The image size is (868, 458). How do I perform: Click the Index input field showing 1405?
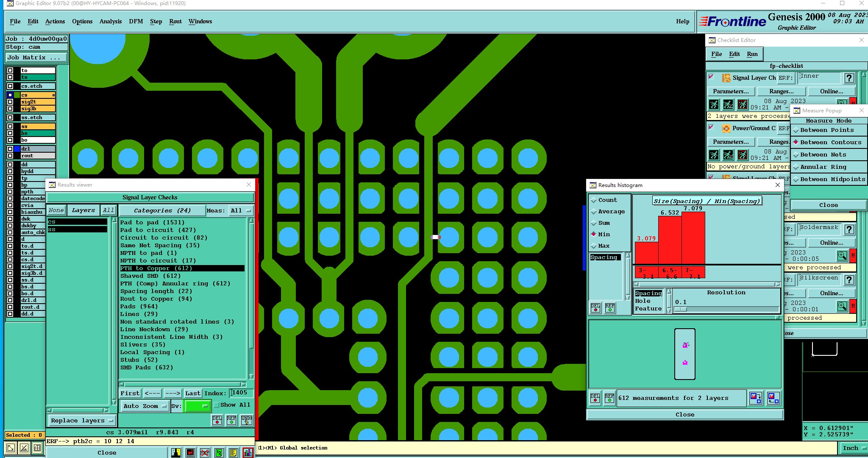pos(241,393)
